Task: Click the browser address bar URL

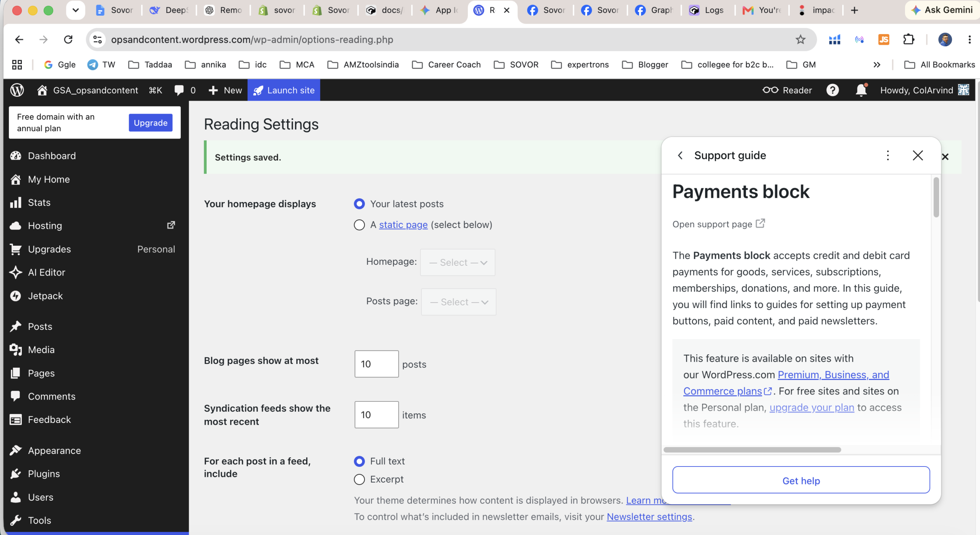Action: 252,39
